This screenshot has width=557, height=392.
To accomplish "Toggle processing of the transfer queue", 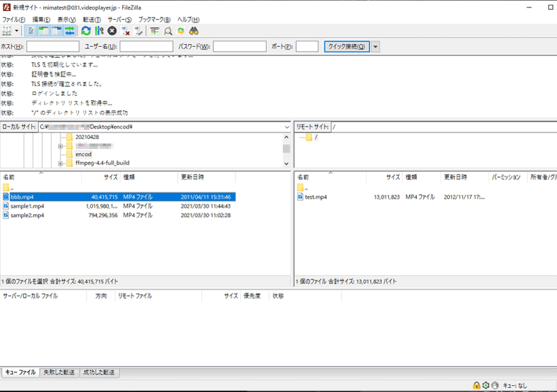I will point(99,31).
